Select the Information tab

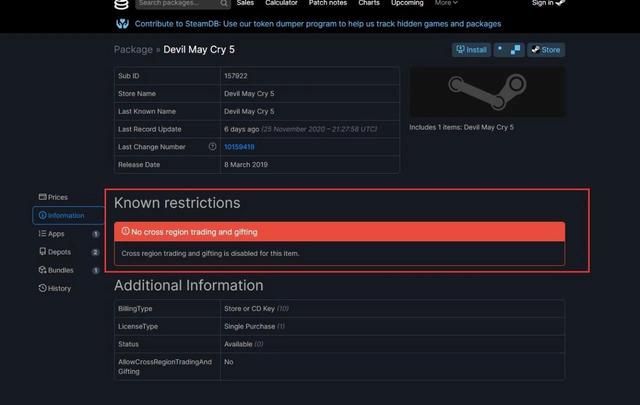pos(68,216)
